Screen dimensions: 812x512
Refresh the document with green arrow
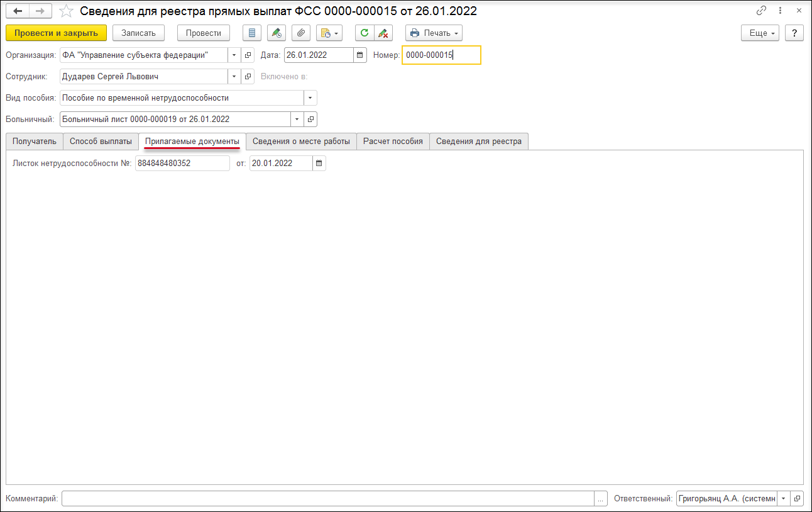point(365,33)
